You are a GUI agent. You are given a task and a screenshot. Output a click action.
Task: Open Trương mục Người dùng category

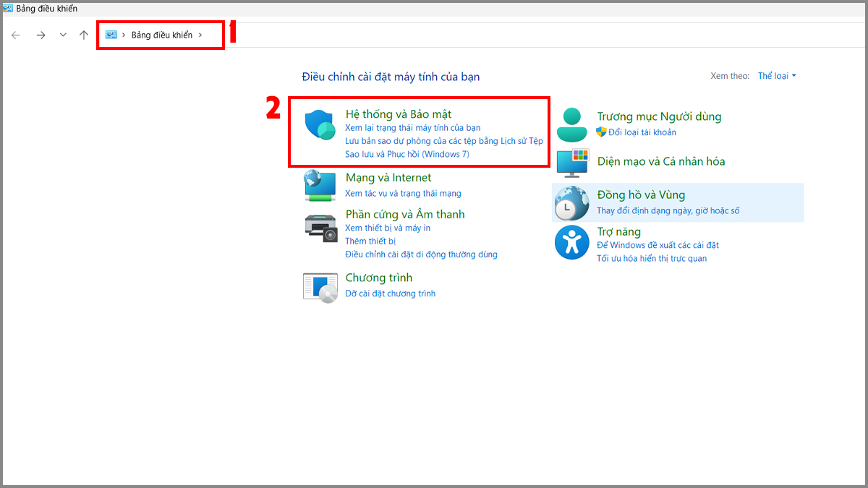tap(659, 116)
